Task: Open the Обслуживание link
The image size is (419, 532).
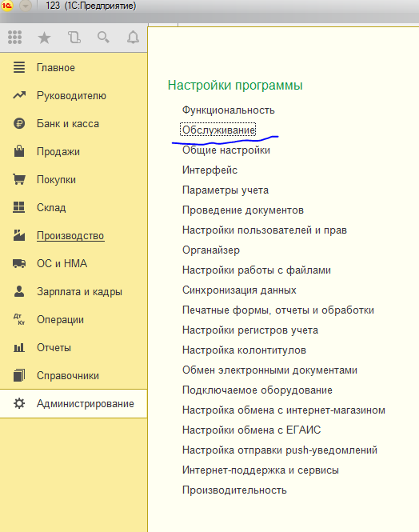Action: [x=218, y=130]
